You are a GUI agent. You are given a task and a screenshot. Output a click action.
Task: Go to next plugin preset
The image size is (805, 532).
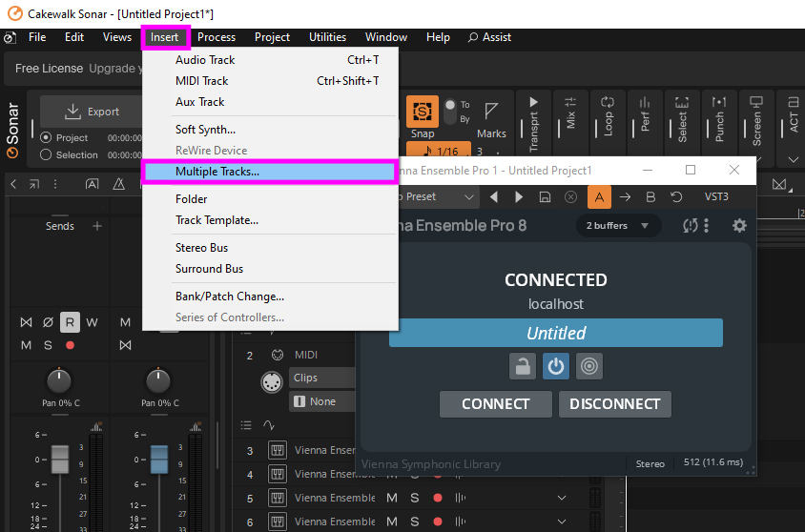[519, 197]
